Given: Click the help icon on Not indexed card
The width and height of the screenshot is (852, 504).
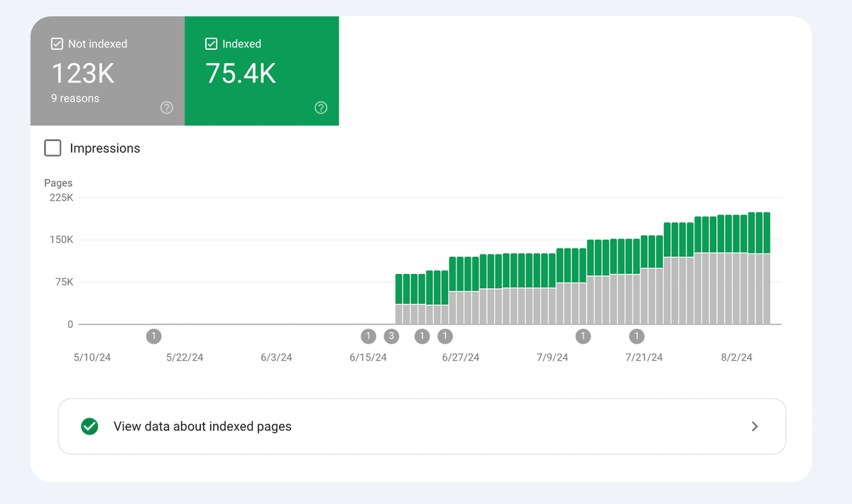Looking at the screenshot, I should (167, 108).
